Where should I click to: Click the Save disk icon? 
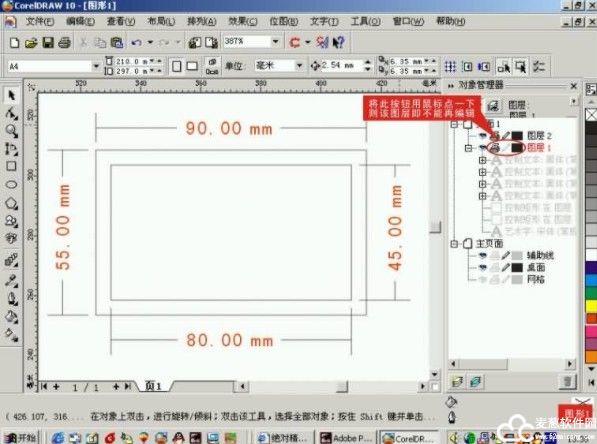pos(48,42)
